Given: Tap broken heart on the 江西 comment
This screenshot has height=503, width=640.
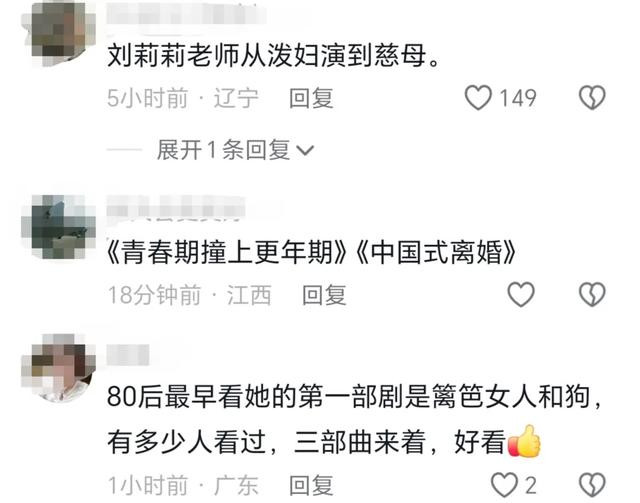Looking at the screenshot, I should pyautogui.click(x=592, y=294).
